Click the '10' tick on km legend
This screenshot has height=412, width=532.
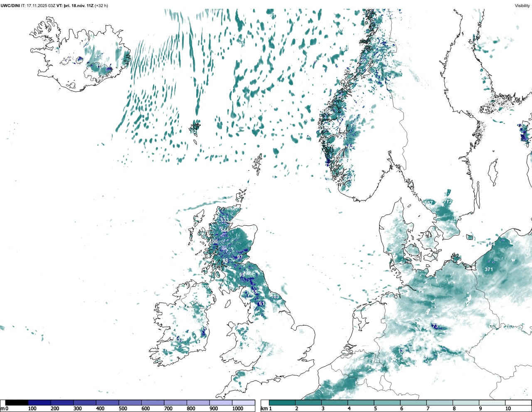(508, 409)
